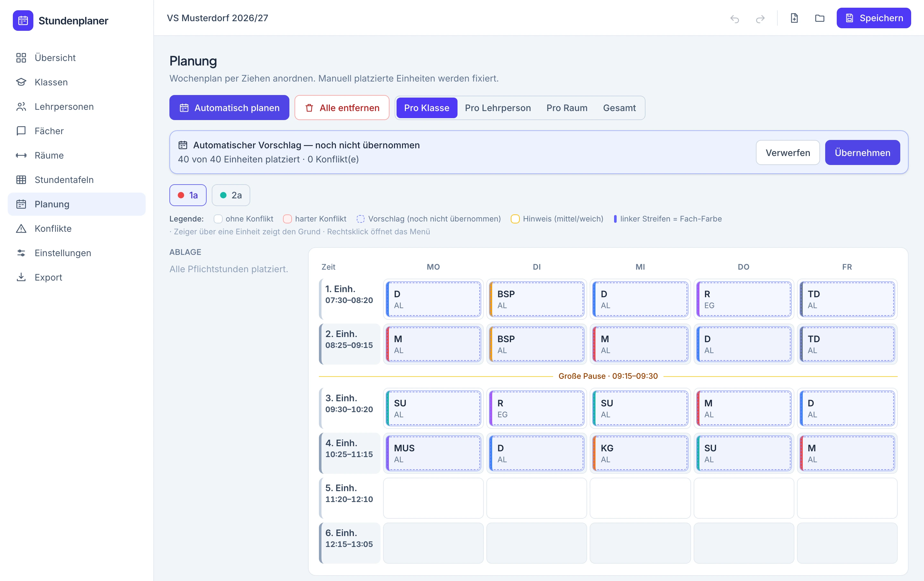The image size is (924, 581).
Task: Click the undo arrow icon
Action: tap(734, 18)
